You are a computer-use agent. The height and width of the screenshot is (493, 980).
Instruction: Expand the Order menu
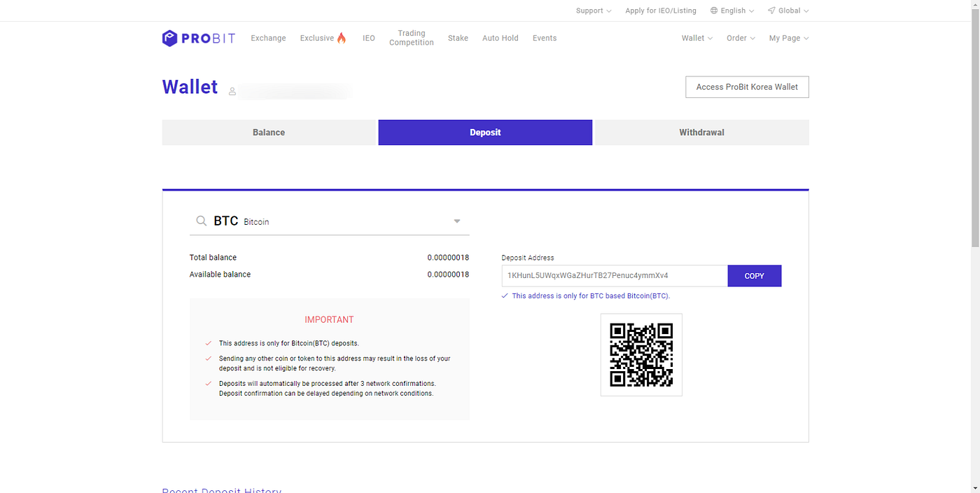[x=741, y=38]
